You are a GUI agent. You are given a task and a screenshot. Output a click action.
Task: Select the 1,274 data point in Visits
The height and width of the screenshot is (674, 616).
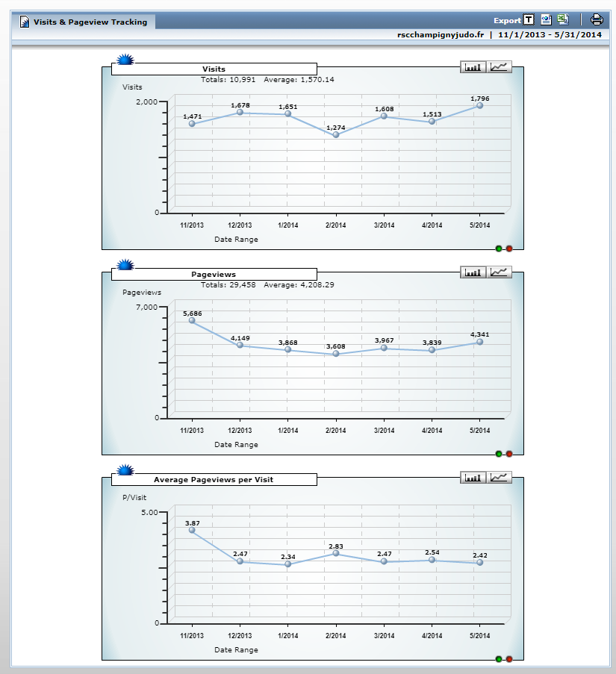click(336, 134)
